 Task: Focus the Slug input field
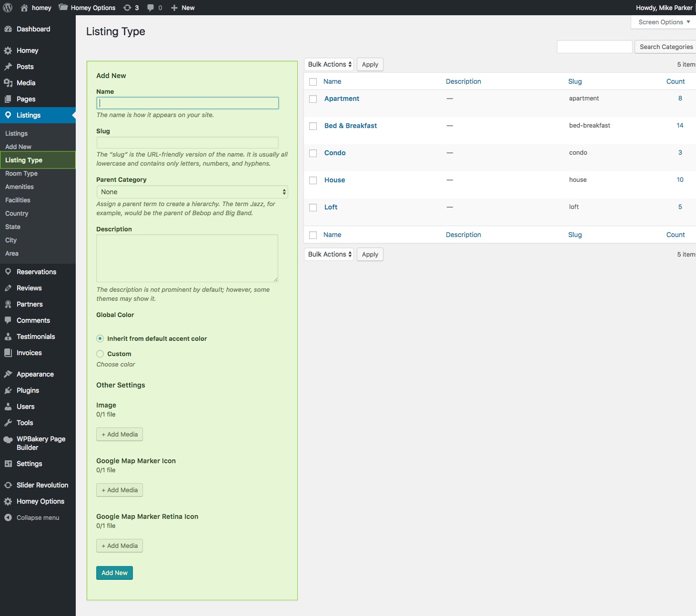188,142
